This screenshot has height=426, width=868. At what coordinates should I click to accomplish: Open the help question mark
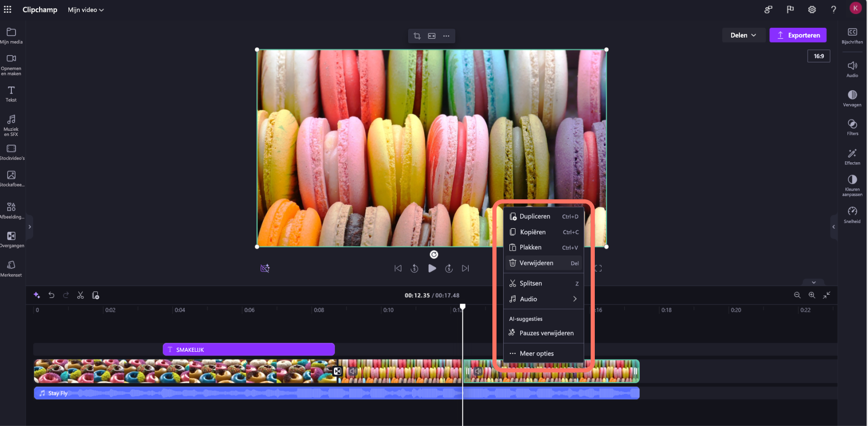(834, 9)
